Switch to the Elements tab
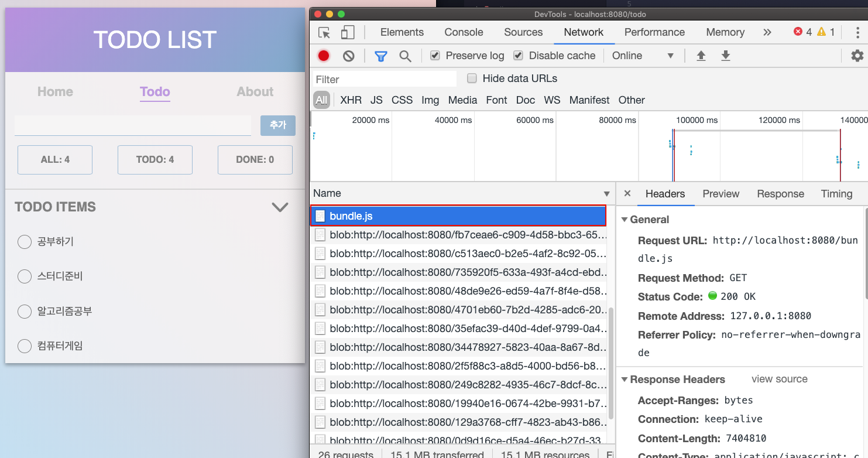This screenshot has height=458, width=868. pos(402,32)
